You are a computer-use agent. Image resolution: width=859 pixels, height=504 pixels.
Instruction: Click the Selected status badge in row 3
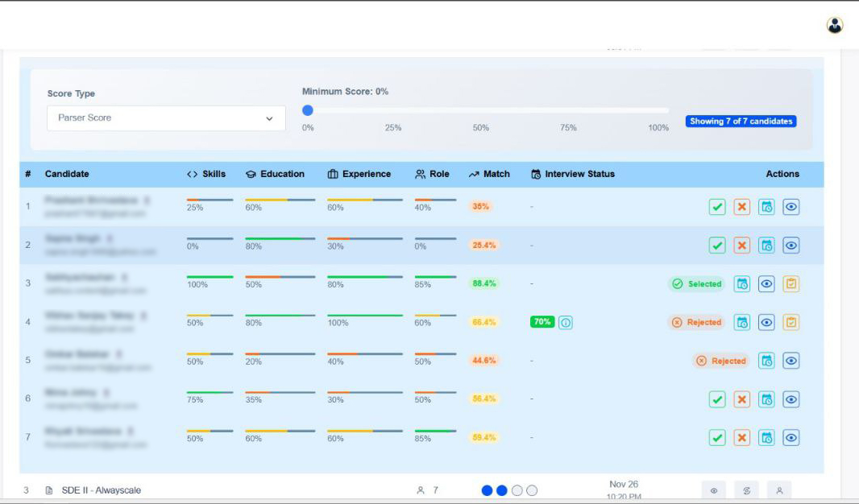(x=697, y=284)
